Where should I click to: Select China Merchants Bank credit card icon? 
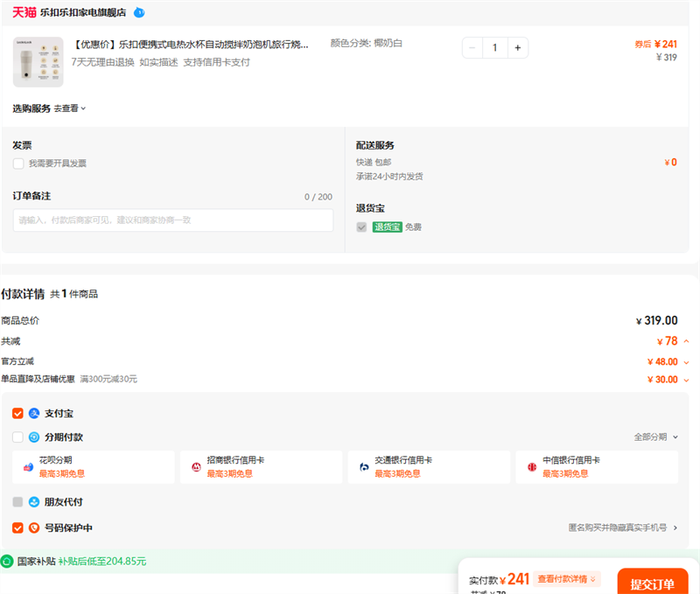[x=196, y=467]
